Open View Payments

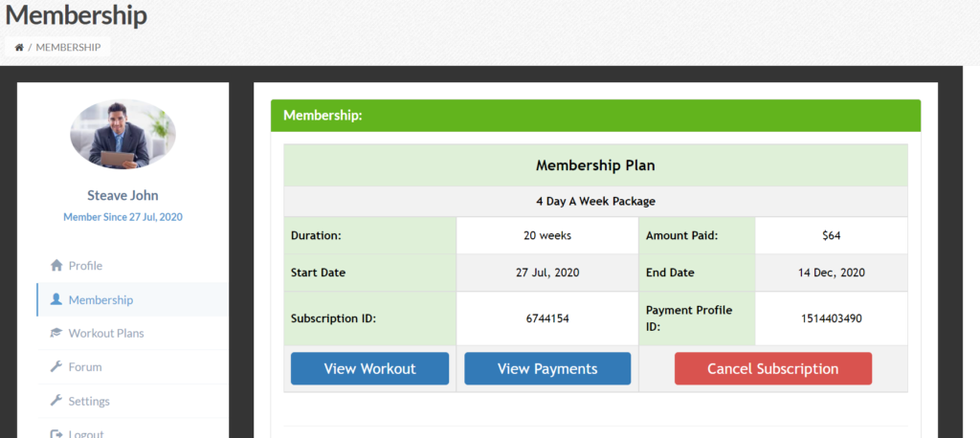coord(547,368)
